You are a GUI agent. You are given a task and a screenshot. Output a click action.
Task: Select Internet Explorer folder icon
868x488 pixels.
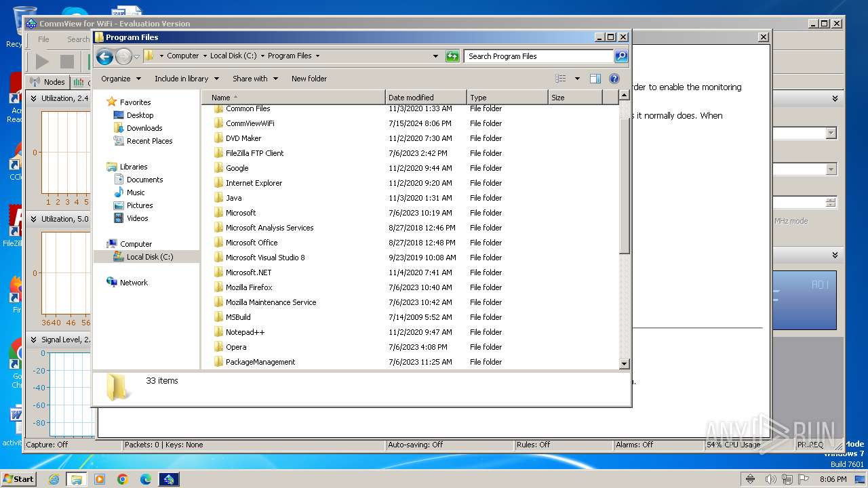pos(218,183)
